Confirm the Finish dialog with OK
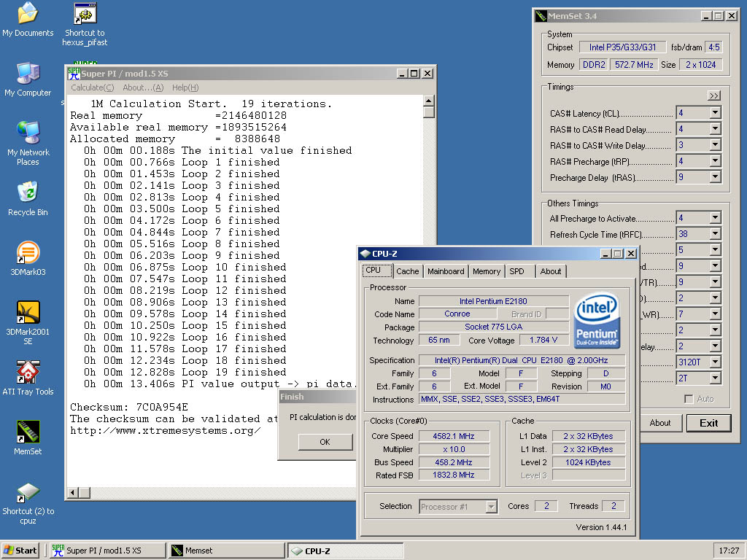747x560 pixels. tap(325, 442)
